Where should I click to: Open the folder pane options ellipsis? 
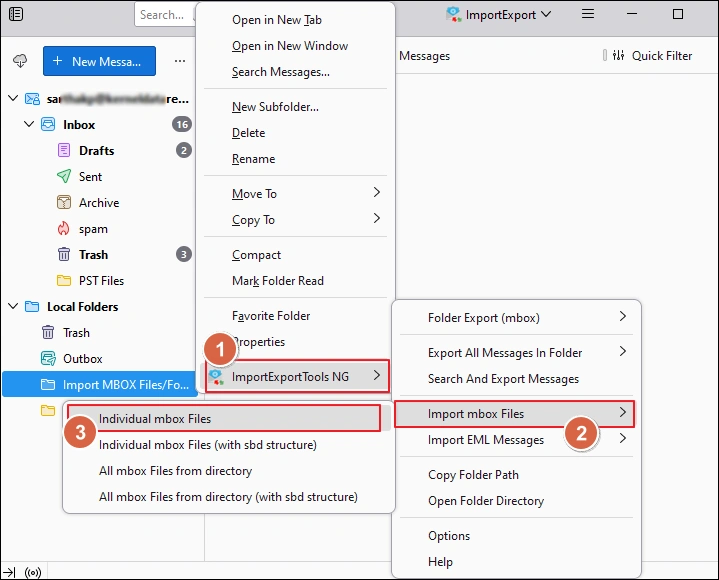point(180,61)
